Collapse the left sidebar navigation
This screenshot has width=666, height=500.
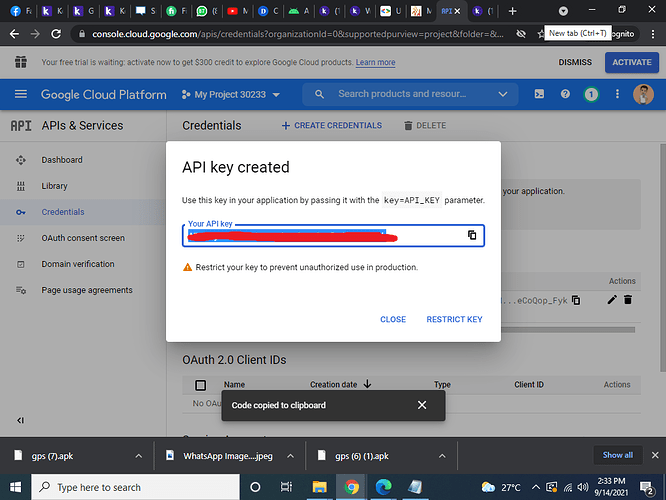coord(21,420)
